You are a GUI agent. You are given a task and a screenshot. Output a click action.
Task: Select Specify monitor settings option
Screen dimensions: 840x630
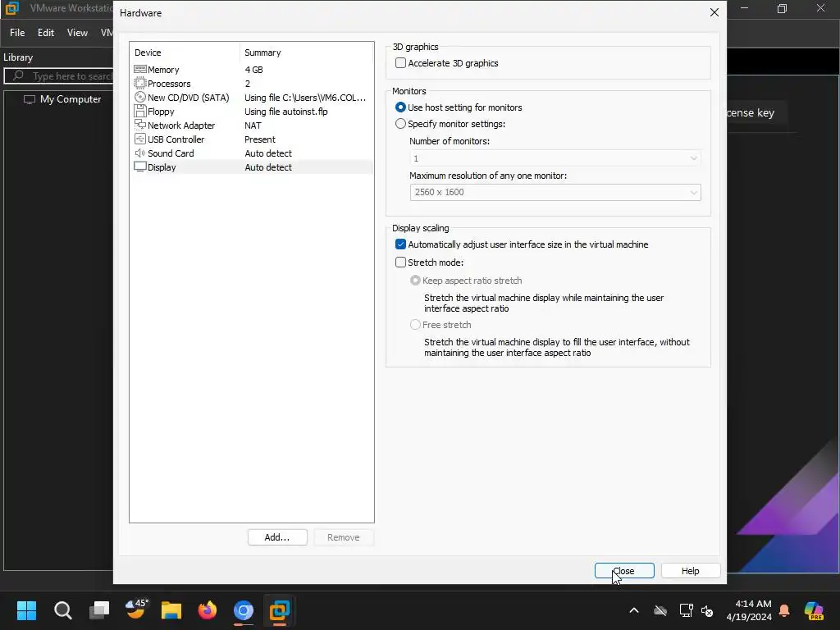[x=400, y=124]
